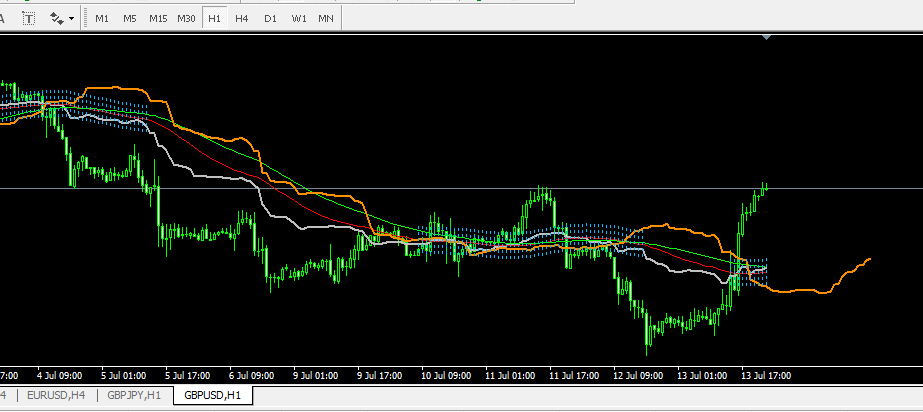
Task: Open the GBPJPY,H1 chart tab
Action: click(134, 395)
